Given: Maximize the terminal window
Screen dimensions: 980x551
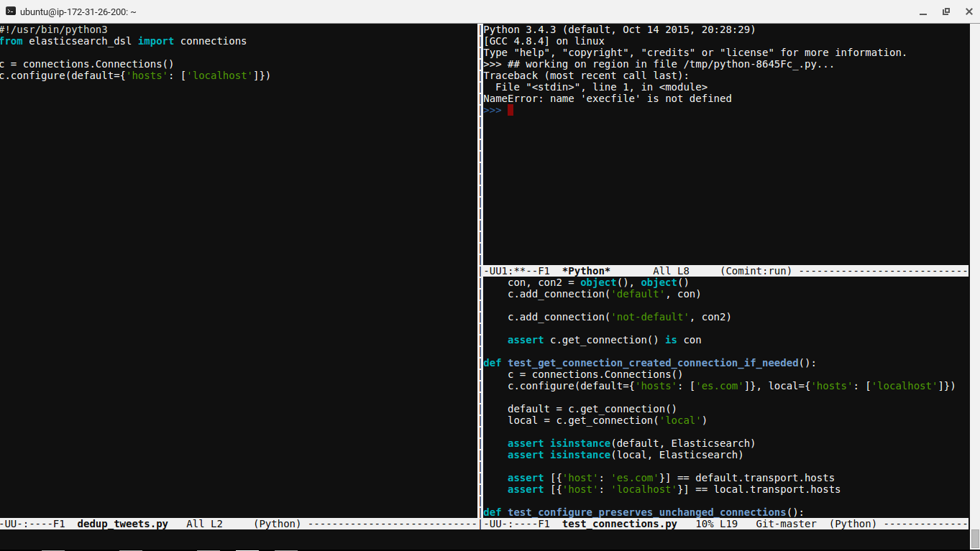Looking at the screenshot, I should click(x=946, y=11).
